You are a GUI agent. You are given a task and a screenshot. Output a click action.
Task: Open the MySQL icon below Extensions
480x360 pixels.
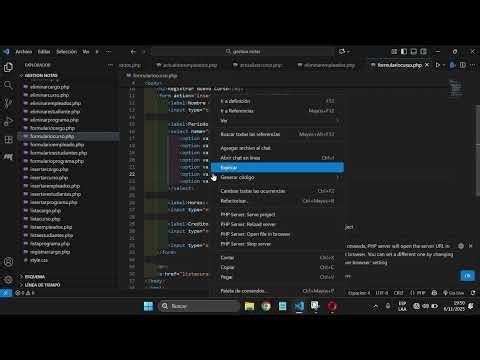pos(8,156)
